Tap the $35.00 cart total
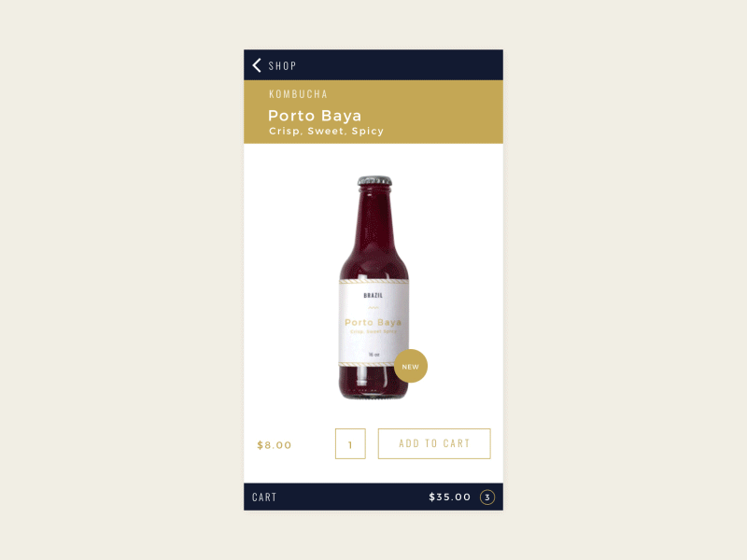Image resolution: width=747 pixels, height=560 pixels. coord(448,497)
